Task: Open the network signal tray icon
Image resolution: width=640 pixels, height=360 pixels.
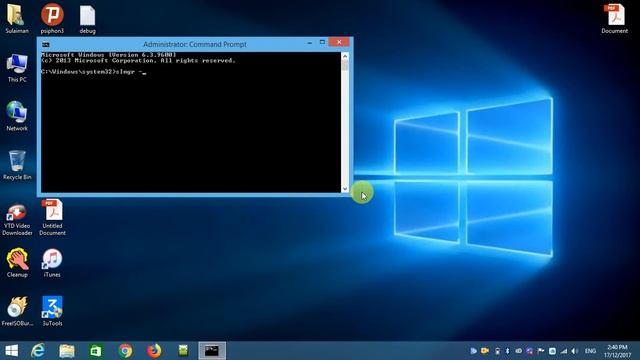Action: point(564,351)
